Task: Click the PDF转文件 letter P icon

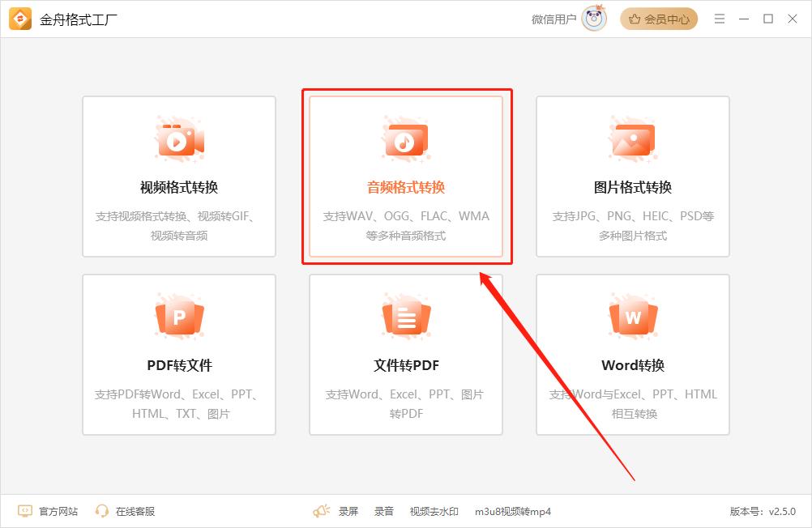Action: tap(180, 317)
